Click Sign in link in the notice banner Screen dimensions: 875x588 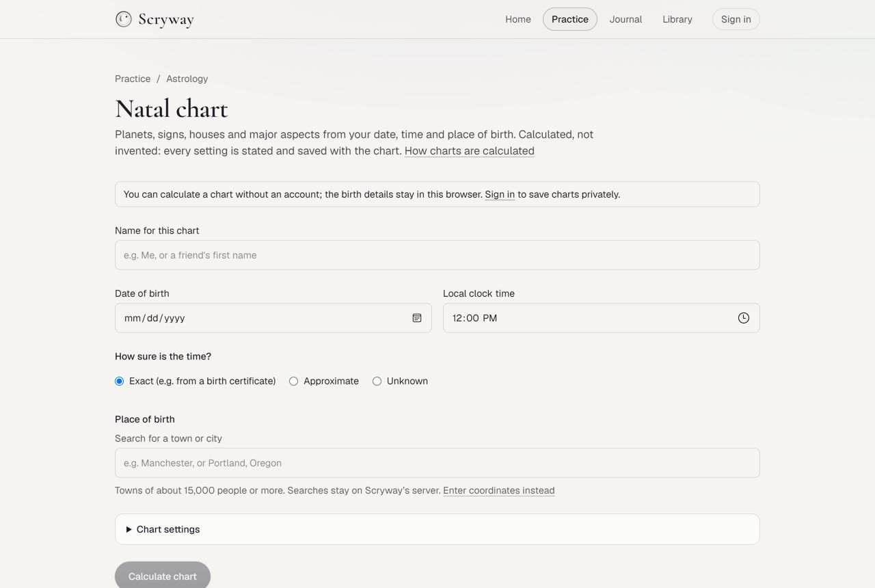500,194
